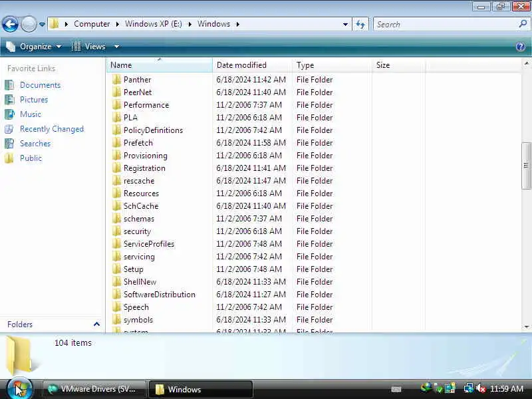Switch to VMware Drivers taskbar button
Image resolution: width=532 pixels, height=399 pixels.
point(94,389)
